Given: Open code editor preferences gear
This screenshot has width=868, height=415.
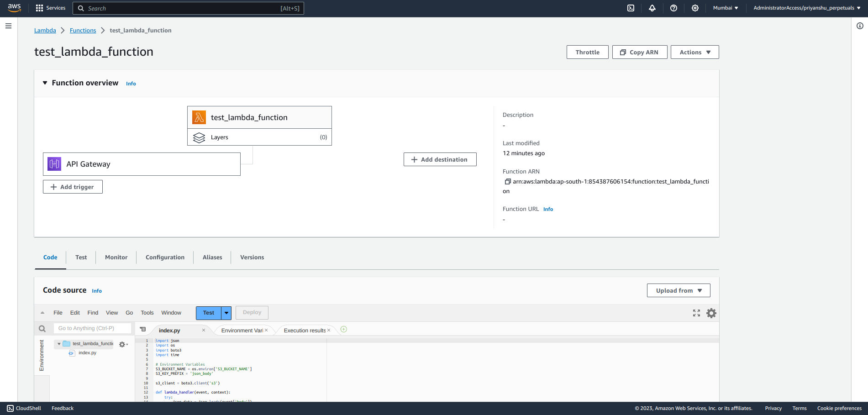Looking at the screenshot, I should 711,313.
